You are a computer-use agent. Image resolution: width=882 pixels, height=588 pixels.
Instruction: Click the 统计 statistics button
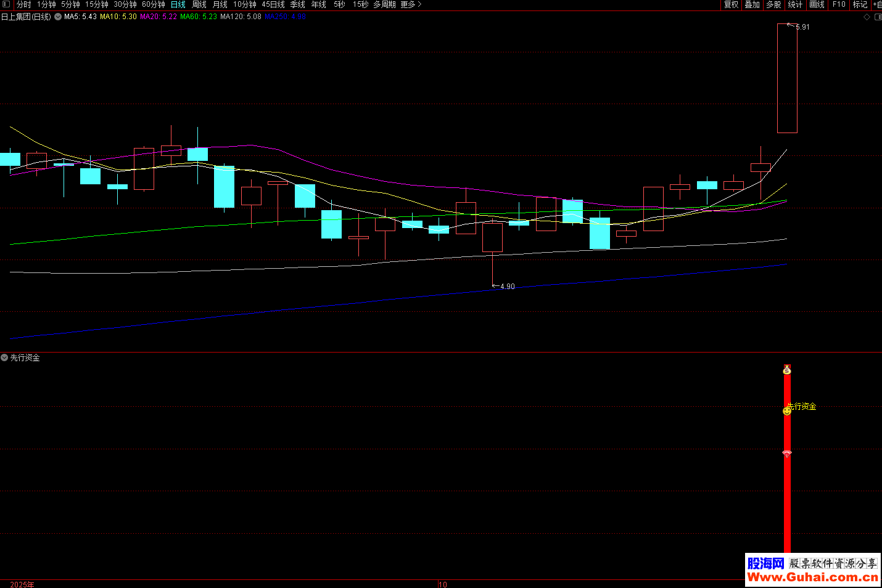[x=795, y=4]
